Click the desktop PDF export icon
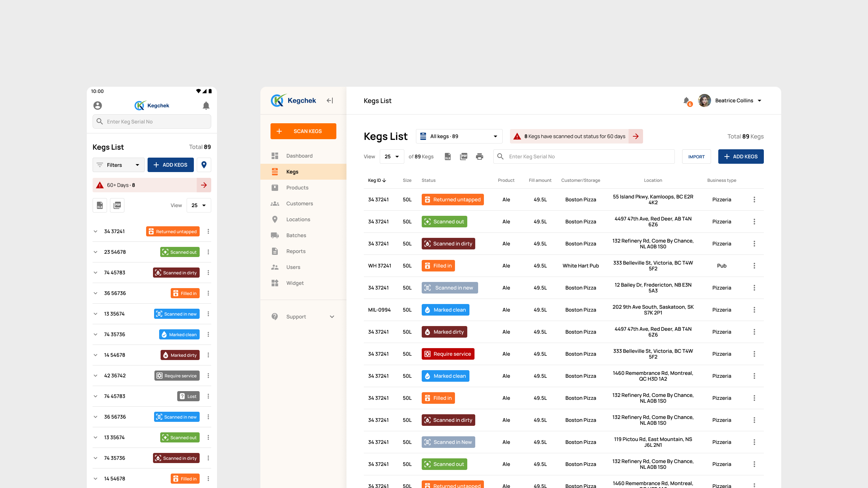Viewport: 868px width, 488px height. coord(464,157)
